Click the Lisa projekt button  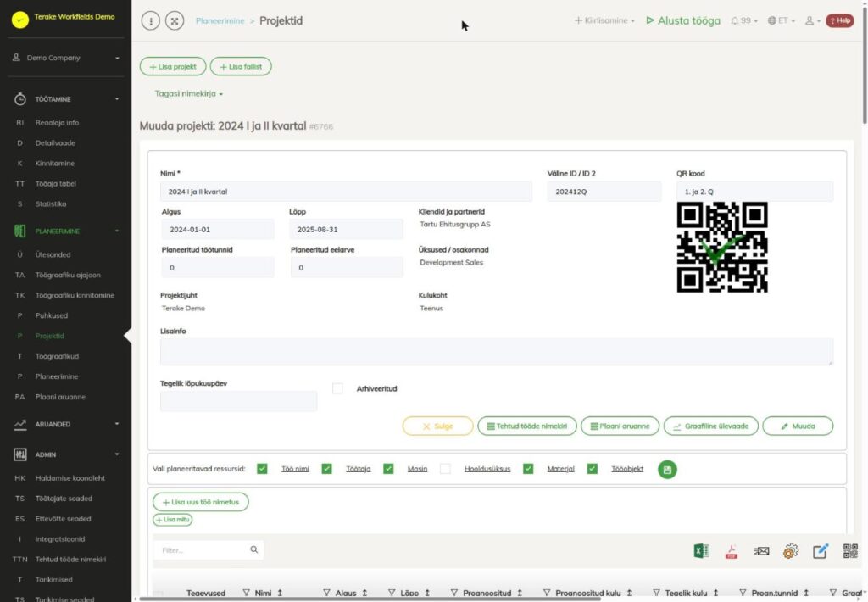tap(173, 66)
